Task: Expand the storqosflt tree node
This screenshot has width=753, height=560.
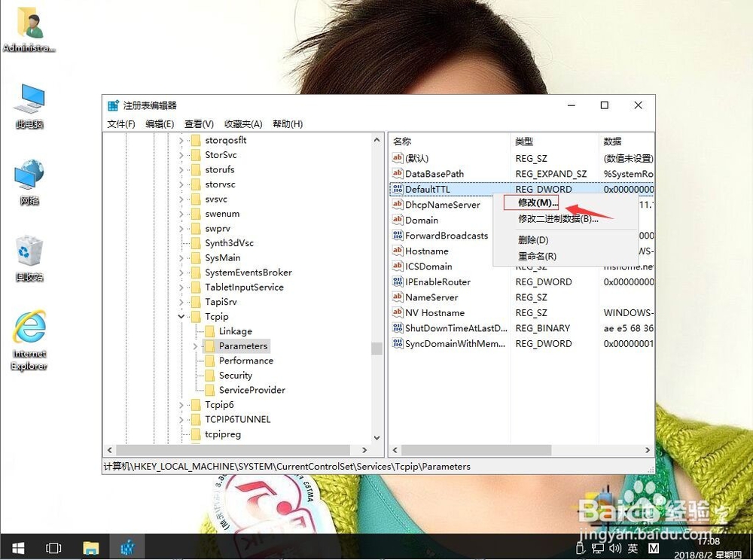Action: tap(181, 140)
